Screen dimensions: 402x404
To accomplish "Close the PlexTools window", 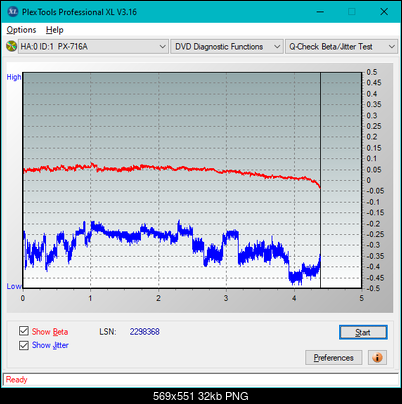I will tap(384, 12).
